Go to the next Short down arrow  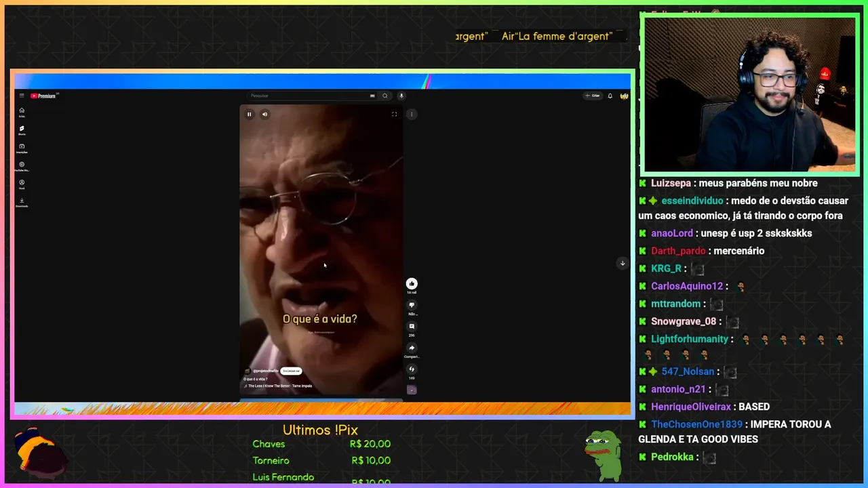pyautogui.click(x=623, y=263)
